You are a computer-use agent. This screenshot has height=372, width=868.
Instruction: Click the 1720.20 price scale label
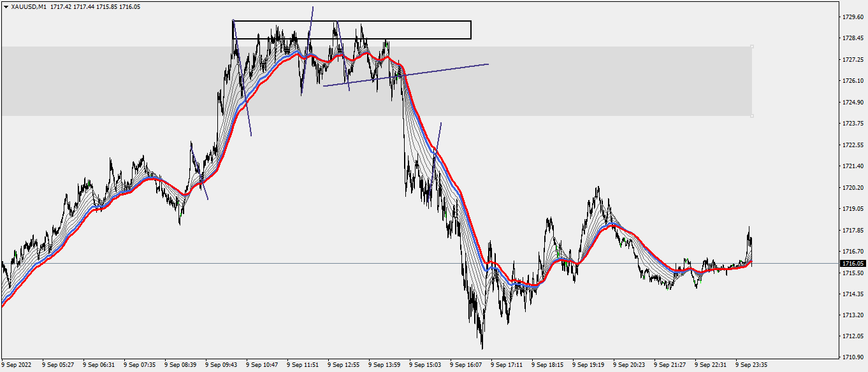click(x=852, y=188)
